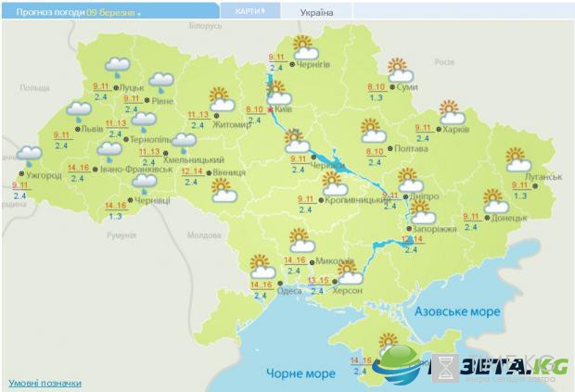Select the Київ city label

click(x=287, y=109)
